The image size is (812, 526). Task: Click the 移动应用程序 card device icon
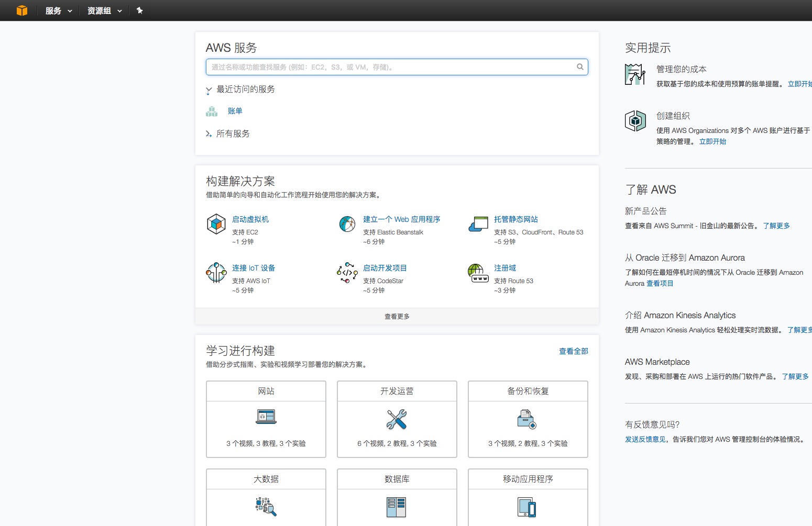pos(527,508)
